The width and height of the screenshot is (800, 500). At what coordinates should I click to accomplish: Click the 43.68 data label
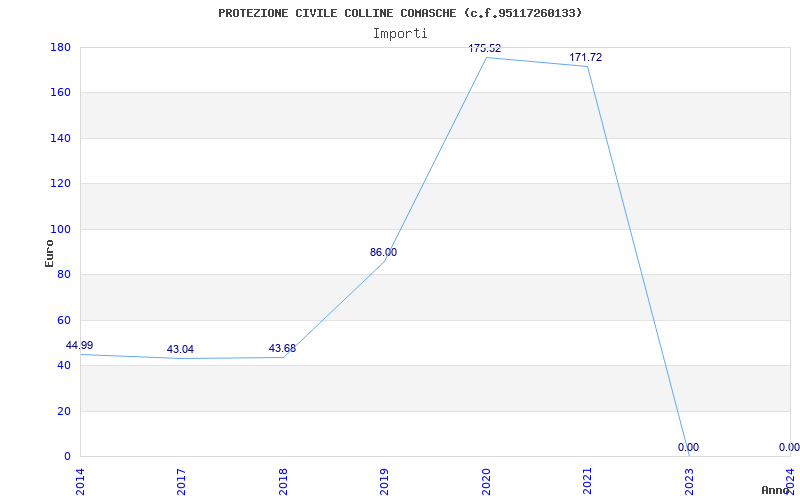[282, 348]
